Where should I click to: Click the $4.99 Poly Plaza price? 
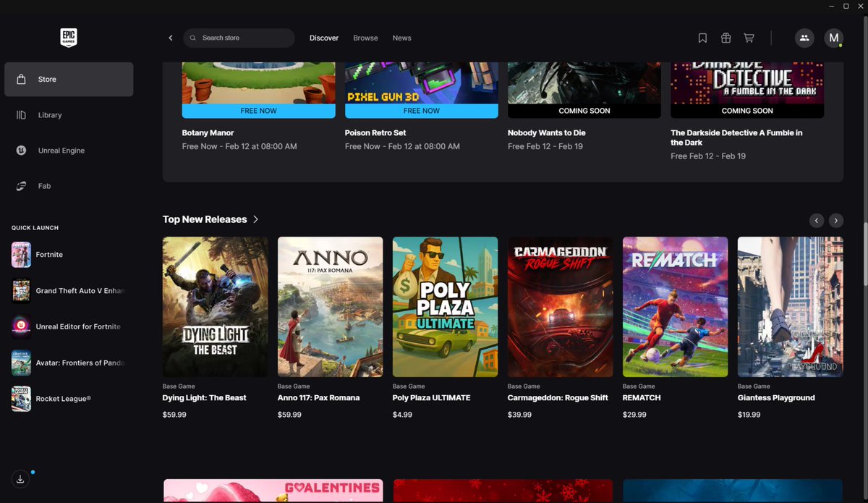(402, 415)
